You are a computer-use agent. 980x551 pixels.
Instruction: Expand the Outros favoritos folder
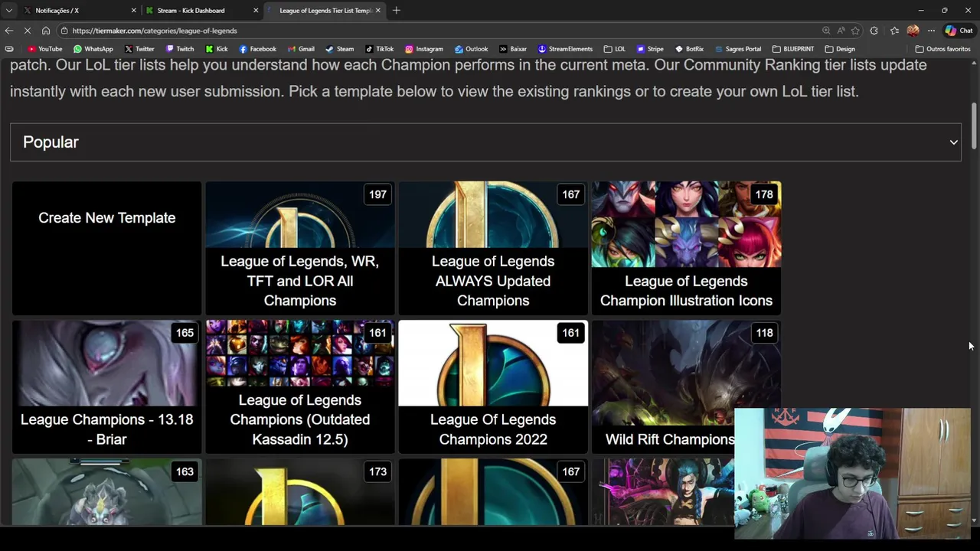(x=943, y=49)
